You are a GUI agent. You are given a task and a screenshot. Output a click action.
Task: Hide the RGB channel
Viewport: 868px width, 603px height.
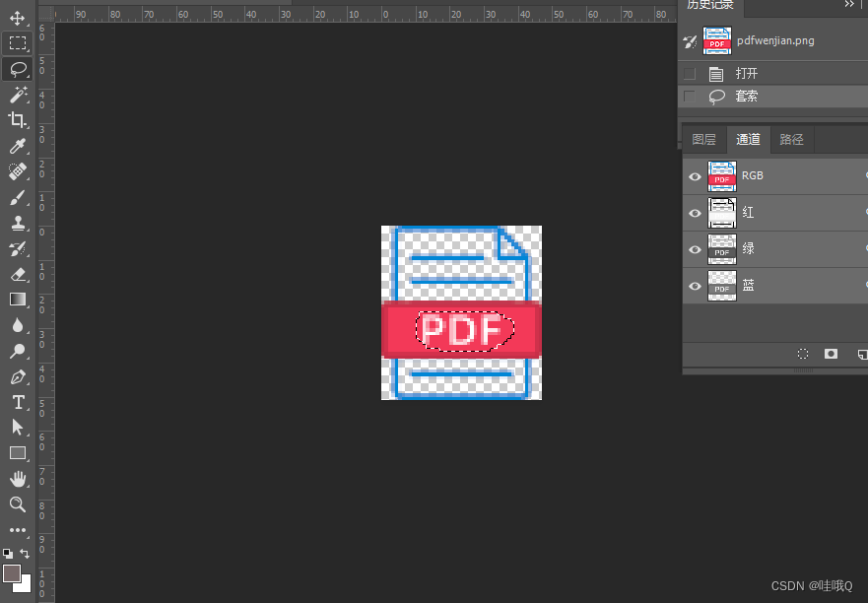(695, 175)
